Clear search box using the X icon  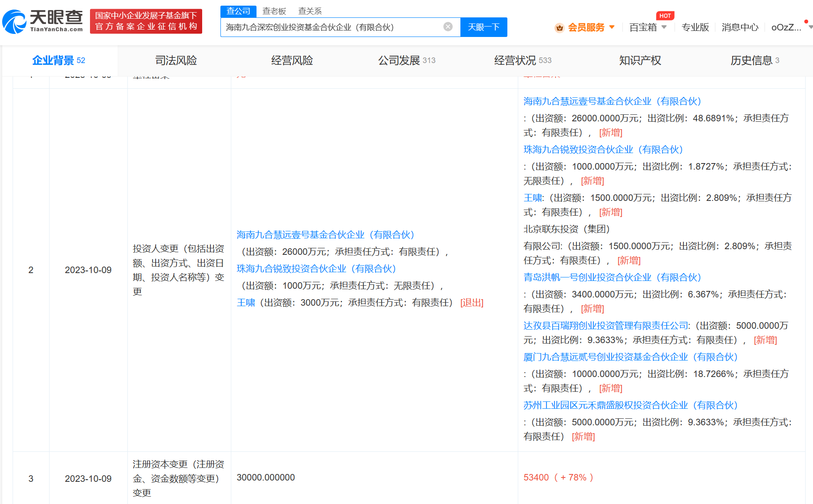[448, 27]
